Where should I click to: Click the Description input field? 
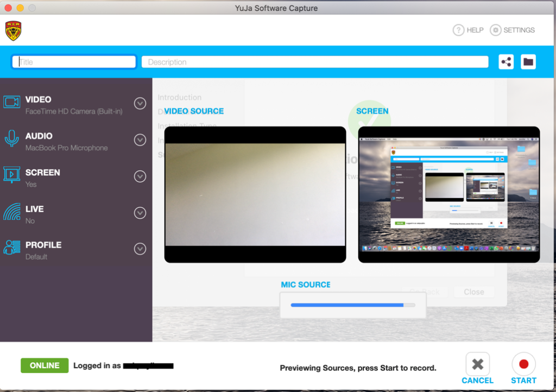(315, 62)
